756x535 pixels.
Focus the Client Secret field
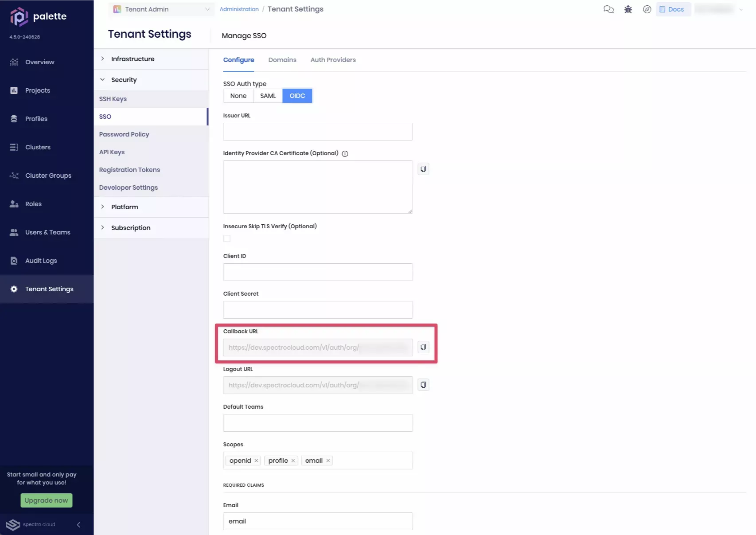click(318, 310)
